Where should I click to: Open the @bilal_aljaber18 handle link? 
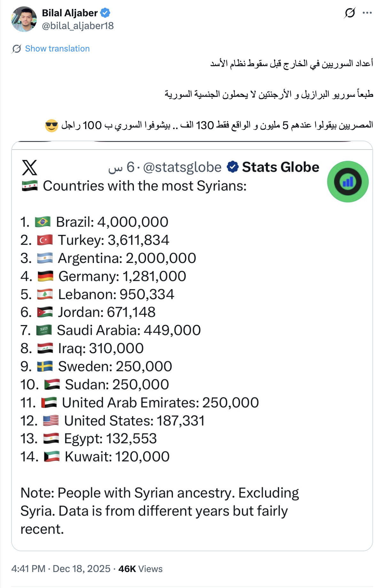[x=78, y=26]
